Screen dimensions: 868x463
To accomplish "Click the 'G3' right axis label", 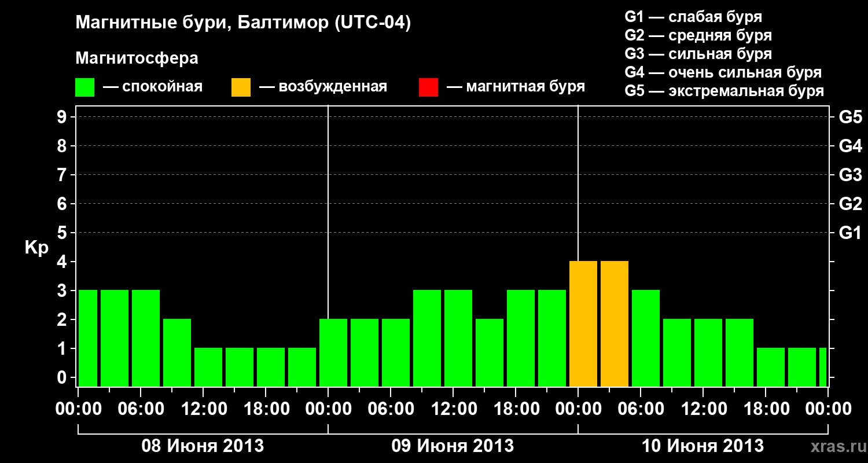I will pyautogui.click(x=850, y=175).
